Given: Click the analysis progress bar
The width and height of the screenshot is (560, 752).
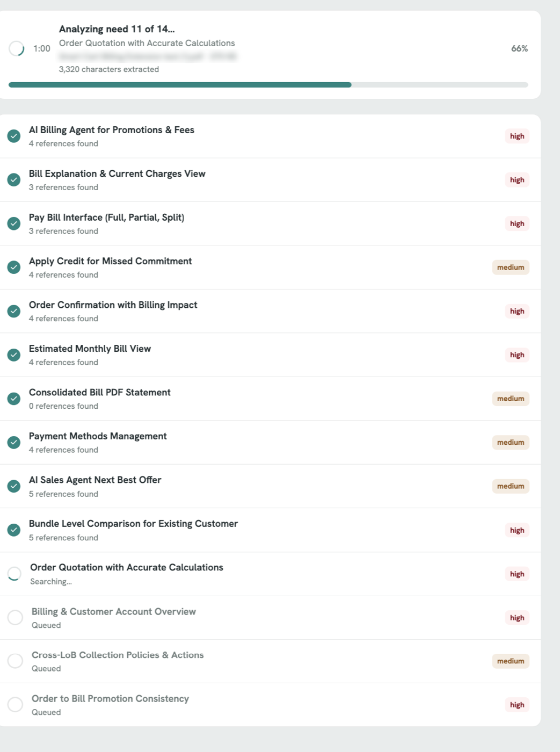Looking at the screenshot, I should tap(268, 85).
